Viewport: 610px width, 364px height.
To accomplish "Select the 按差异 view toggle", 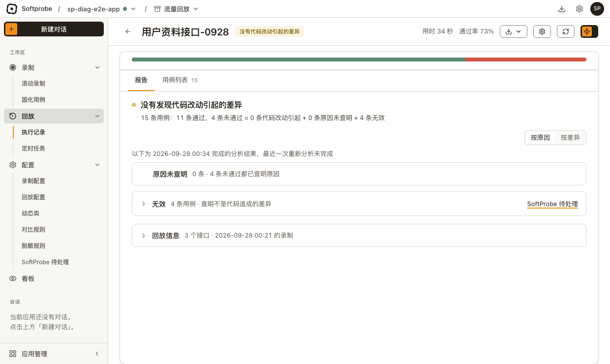I will point(570,138).
